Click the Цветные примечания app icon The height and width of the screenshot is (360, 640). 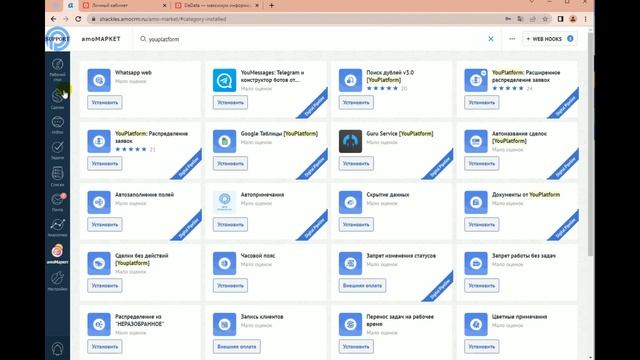[x=476, y=324]
